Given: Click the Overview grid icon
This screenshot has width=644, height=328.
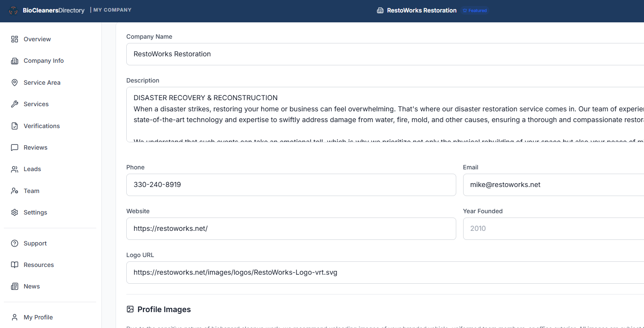Looking at the screenshot, I should point(15,39).
